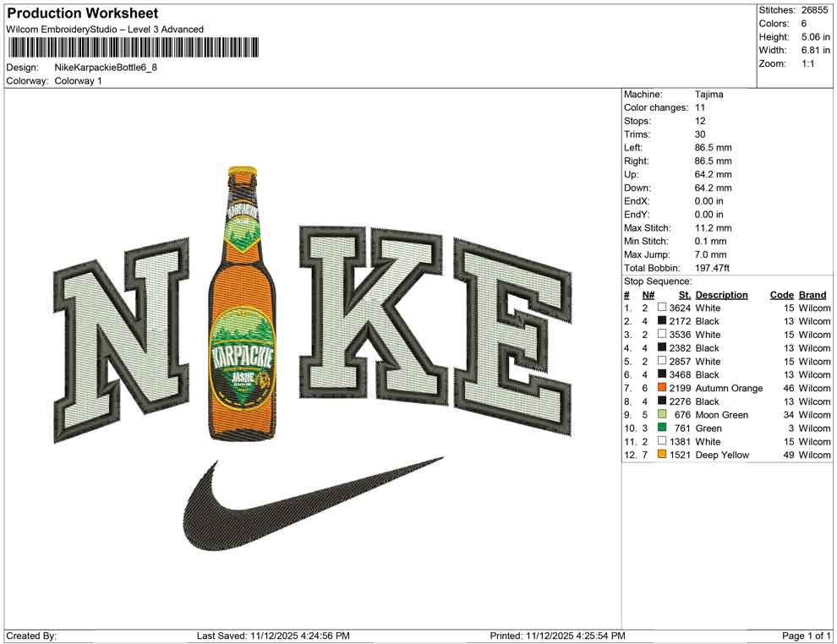Select the Black swatch on stop 2
This screenshot has width=837, height=644.
pos(662,321)
